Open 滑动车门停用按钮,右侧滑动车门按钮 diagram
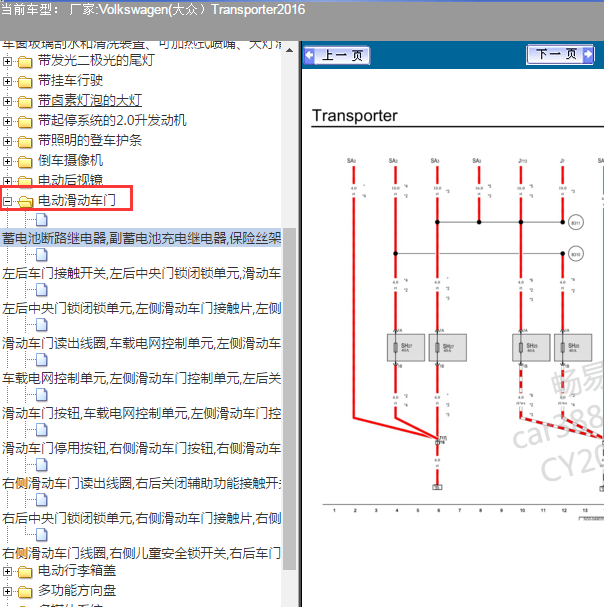 coord(141,448)
